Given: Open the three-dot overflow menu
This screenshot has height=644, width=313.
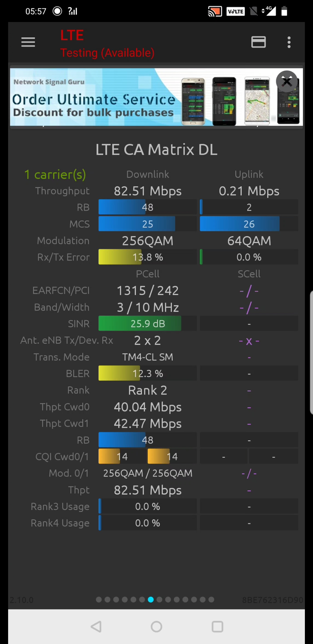Looking at the screenshot, I should pyautogui.click(x=289, y=42).
